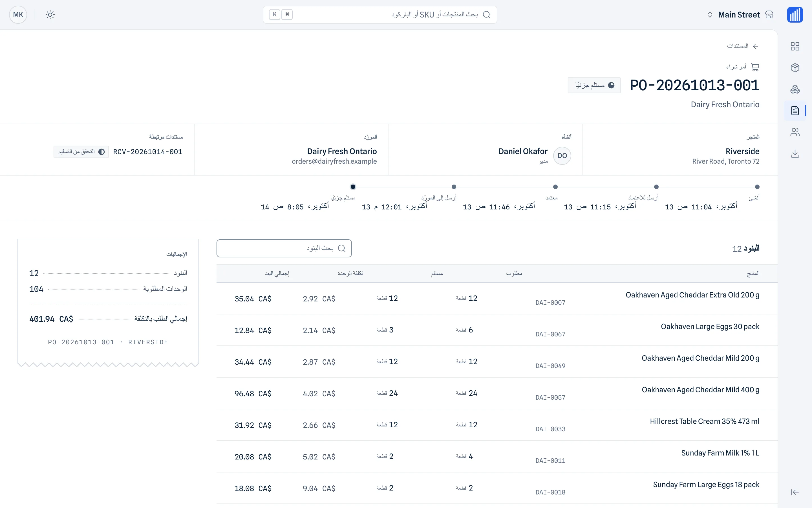This screenshot has height=508, width=812.
Task: Click orders@dairyfresh.example supplier email
Action: tap(334, 162)
